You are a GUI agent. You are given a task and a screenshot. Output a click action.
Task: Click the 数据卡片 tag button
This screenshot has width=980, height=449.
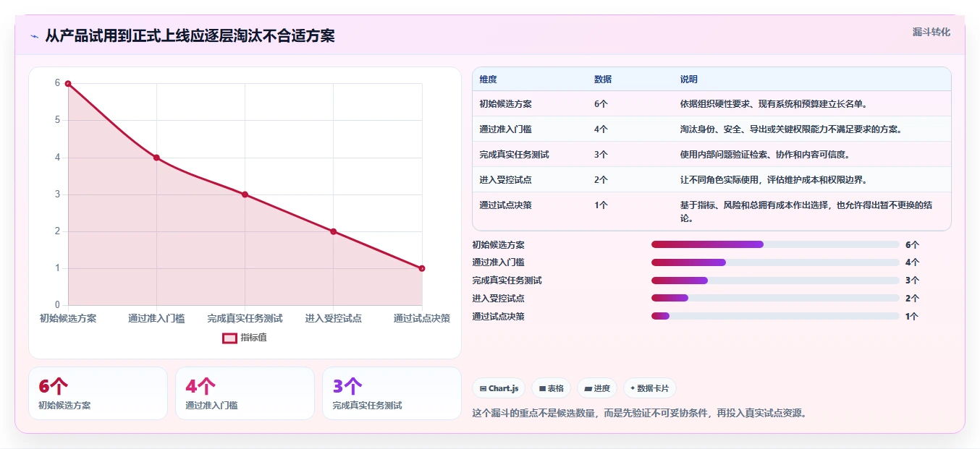(x=650, y=388)
